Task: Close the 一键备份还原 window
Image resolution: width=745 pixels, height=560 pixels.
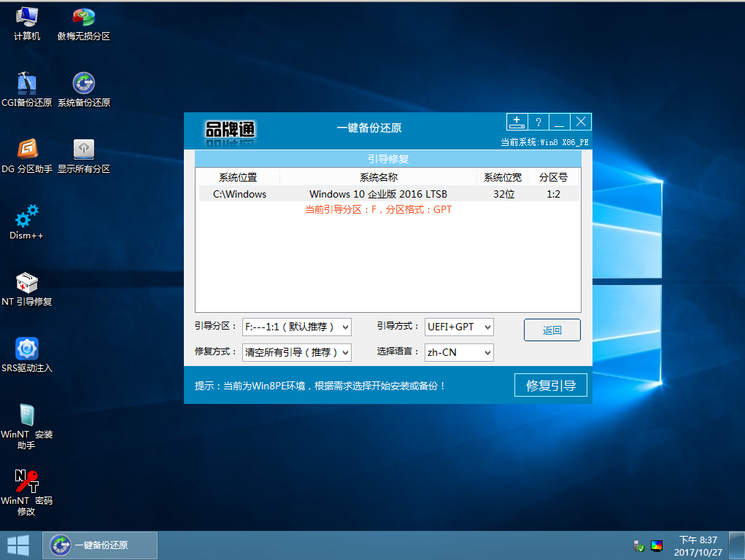Action: (581, 122)
